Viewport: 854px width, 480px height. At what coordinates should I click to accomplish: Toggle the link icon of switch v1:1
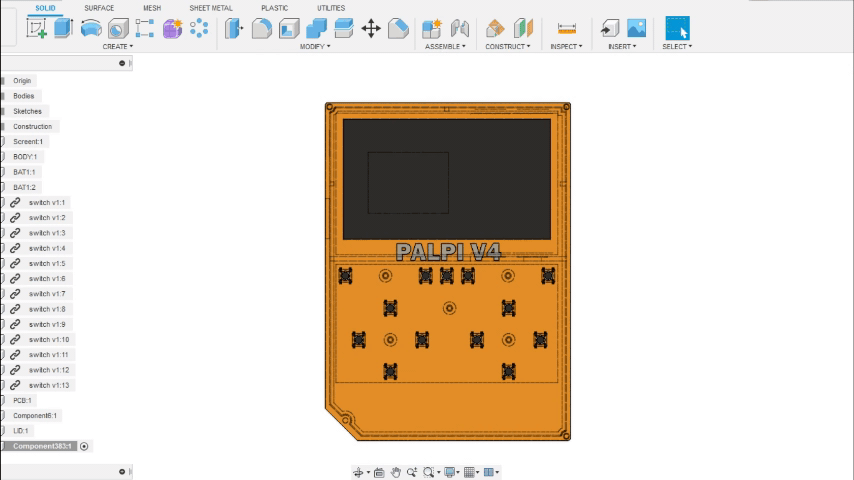15,202
